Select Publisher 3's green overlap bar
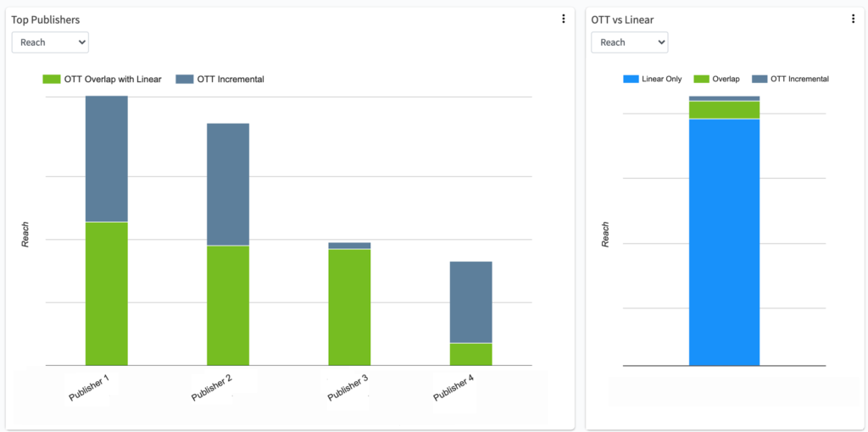 [349, 307]
